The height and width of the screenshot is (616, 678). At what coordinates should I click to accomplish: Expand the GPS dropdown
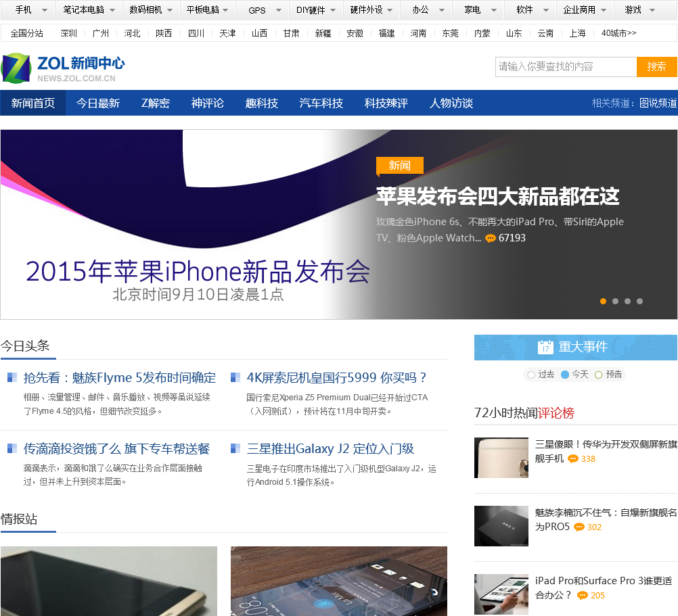point(279,10)
